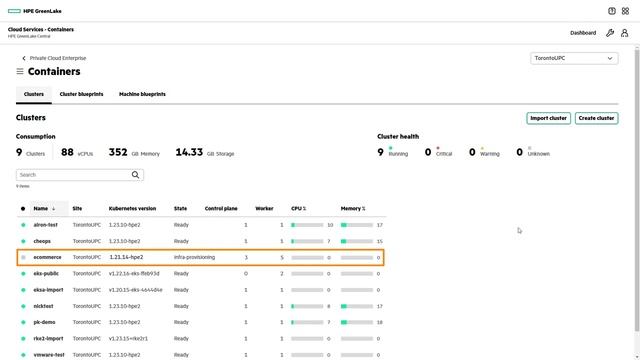Open the alron-test cluster
640x360 pixels.
coord(45,225)
